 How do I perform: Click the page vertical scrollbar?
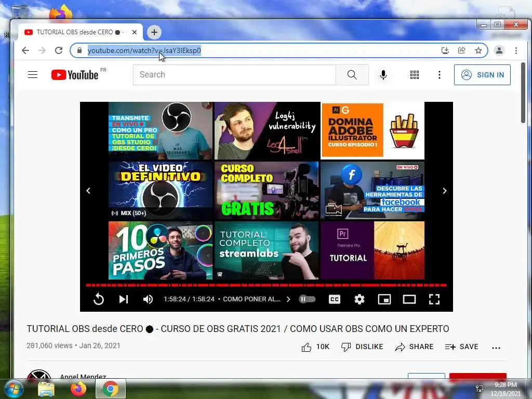pos(523,94)
